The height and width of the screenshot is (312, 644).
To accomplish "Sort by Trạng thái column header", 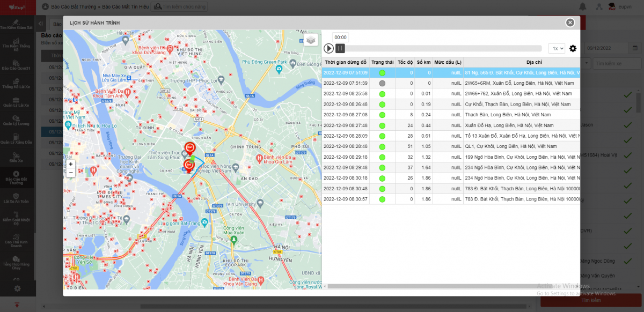I will pyautogui.click(x=382, y=63).
